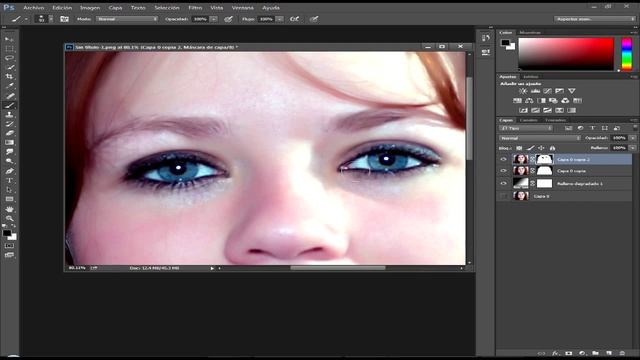Select the Eyedropper tool
This screenshot has width=640, height=360.
9,86
